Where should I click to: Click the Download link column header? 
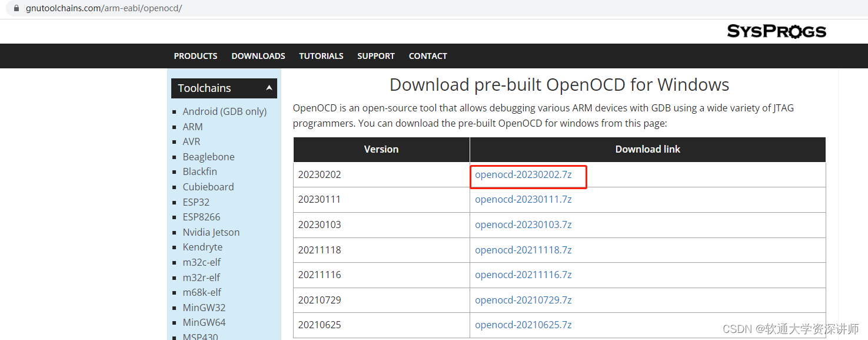pyautogui.click(x=648, y=150)
